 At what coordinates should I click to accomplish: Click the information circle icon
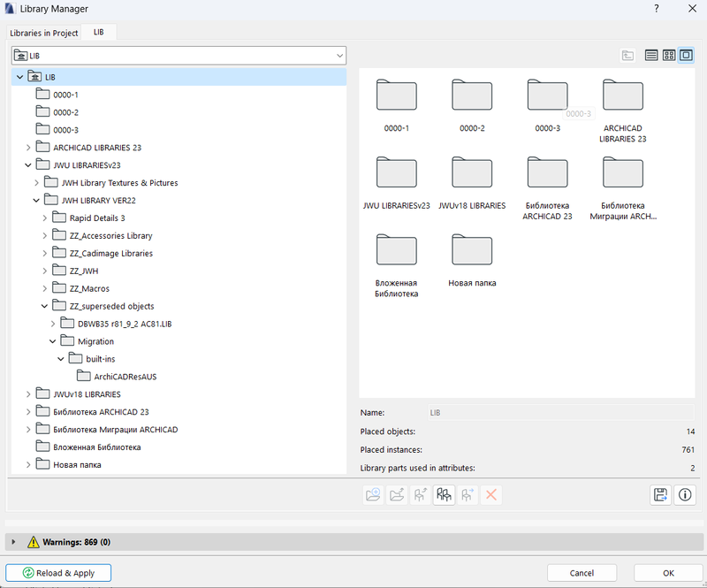pyautogui.click(x=685, y=495)
